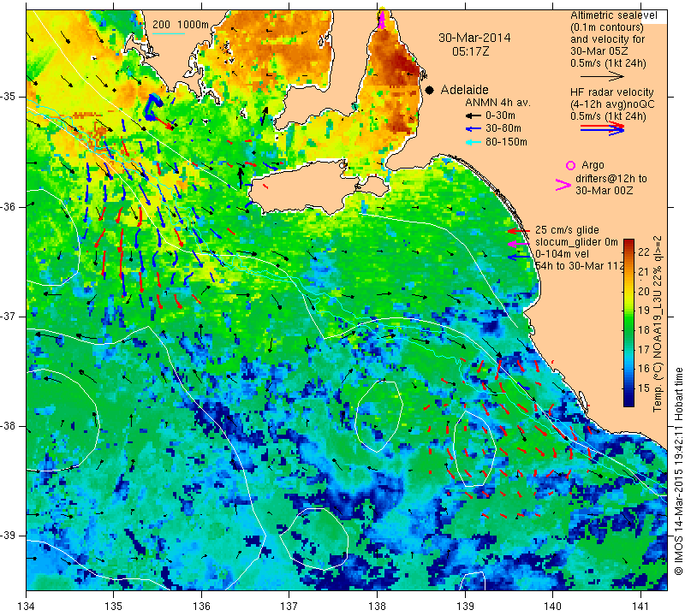Click the slocum_glider 0m legend text
This screenshot has width=685, height=616.
(576, 242)
